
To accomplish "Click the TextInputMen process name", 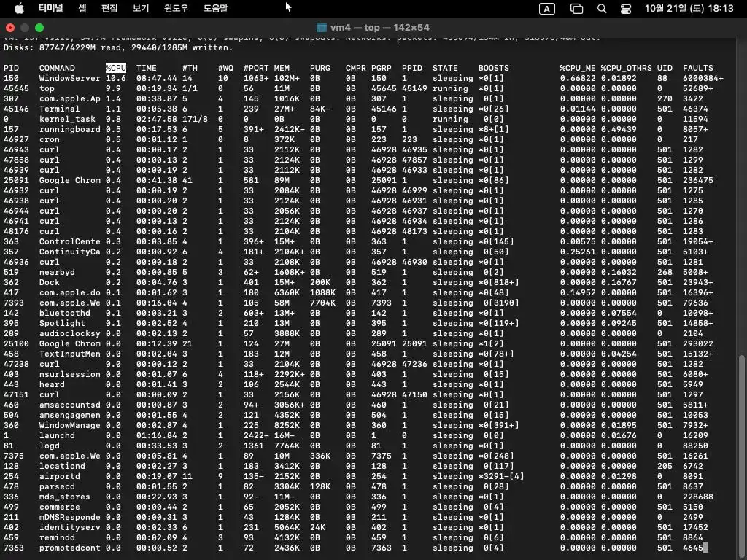I will point(69,354).
